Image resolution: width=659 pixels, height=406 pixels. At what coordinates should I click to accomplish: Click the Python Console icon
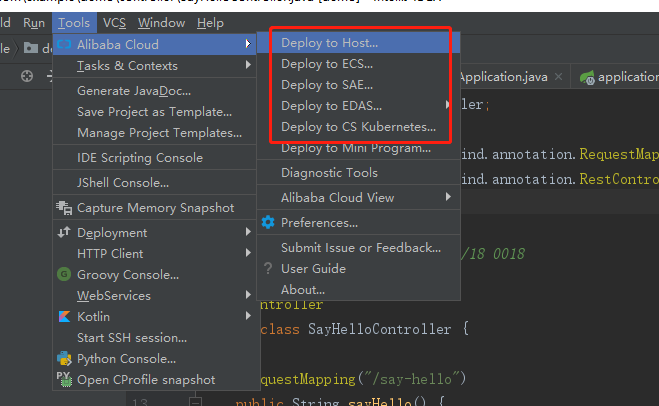[64, 359]
